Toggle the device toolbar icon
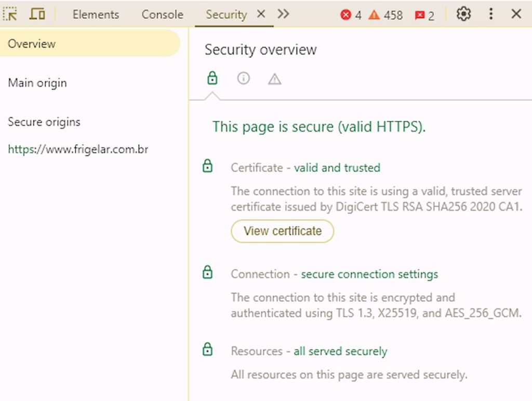 point(37,14)
